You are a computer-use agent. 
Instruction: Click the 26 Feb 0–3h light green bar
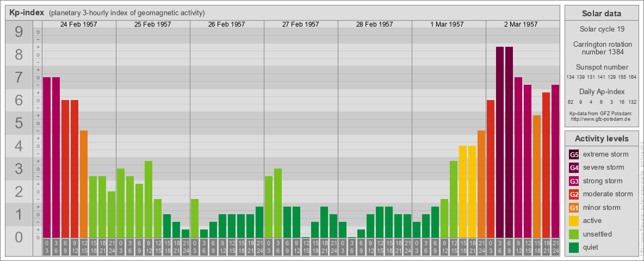[195, 219]
